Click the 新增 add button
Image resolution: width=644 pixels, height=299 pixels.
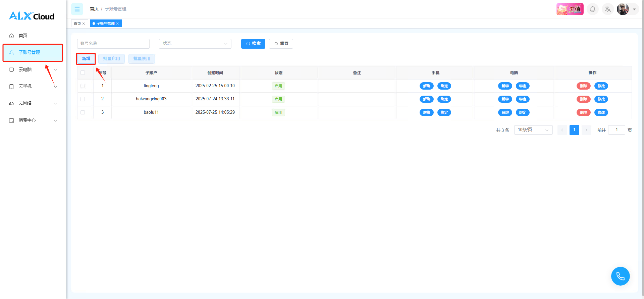(x=86, y=59)
